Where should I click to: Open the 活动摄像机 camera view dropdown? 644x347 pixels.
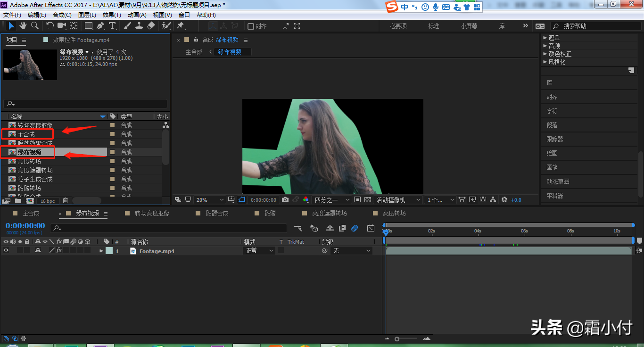[398, 200]
